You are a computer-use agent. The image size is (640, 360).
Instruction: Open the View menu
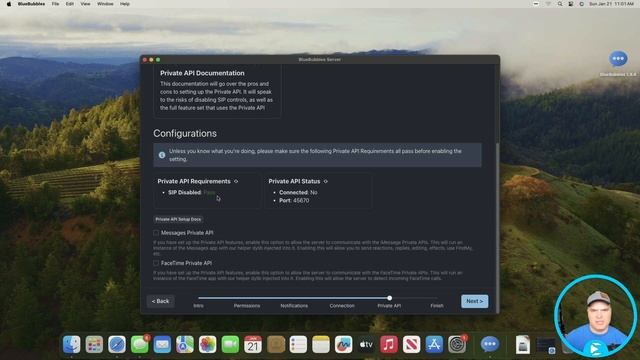85,4
